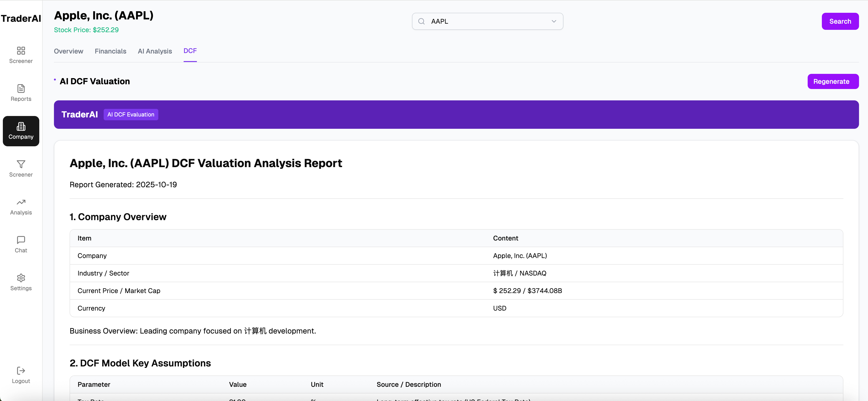Viewport: 868px width, 401px height.
Task: Click the magnifier icon in the search box
Action: 421,22
